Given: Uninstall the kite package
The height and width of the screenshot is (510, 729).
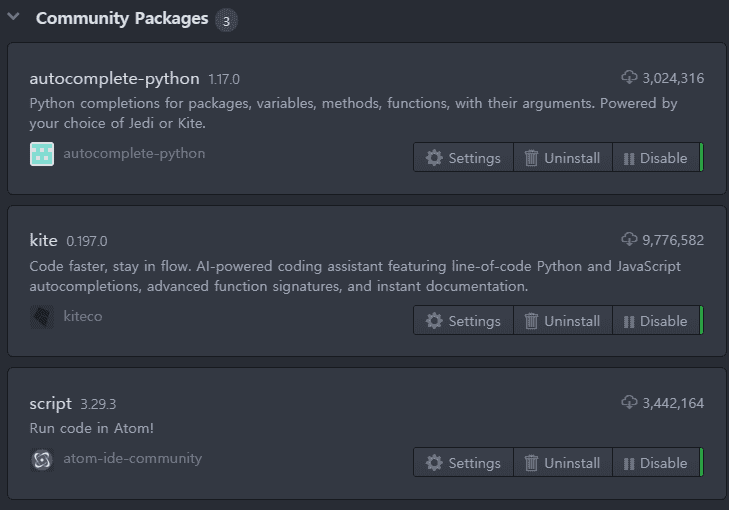Looking at the screenshot, I should point(563,321).
